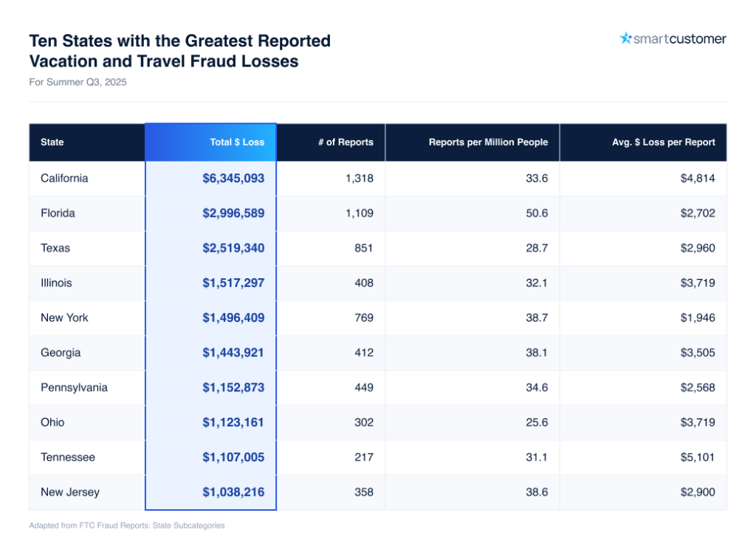Click Illinois's $3,719 average loss value

[698, 283]
